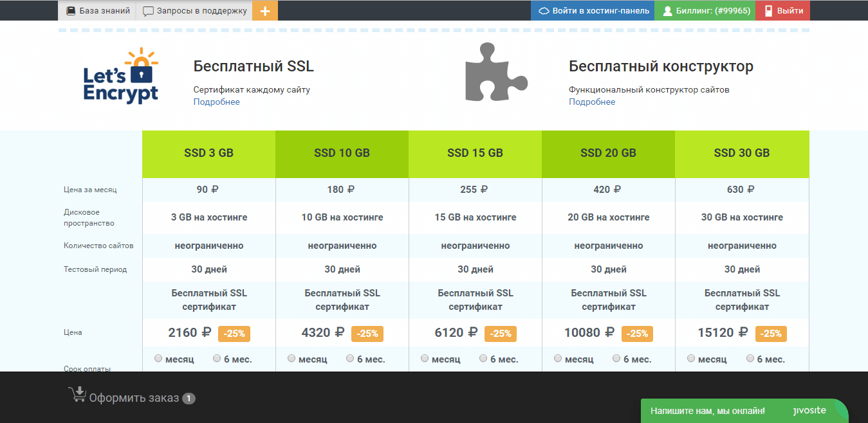Click the gray puzzle piece icon

[496, 72]
